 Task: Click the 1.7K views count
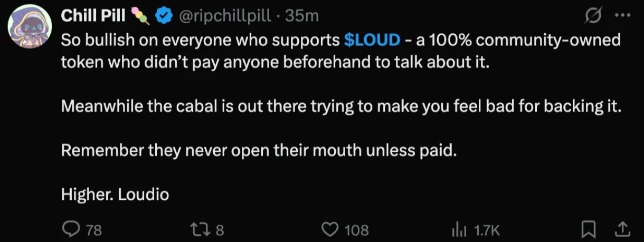[486, 230]
